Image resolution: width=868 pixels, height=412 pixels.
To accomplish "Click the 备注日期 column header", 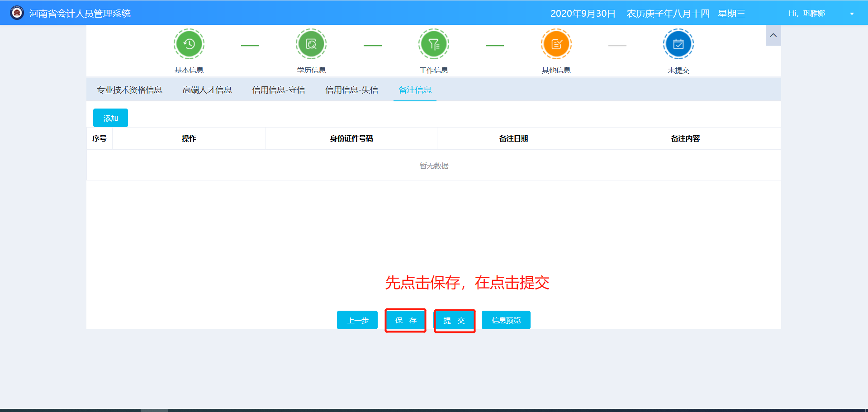I will coord(513,138).
